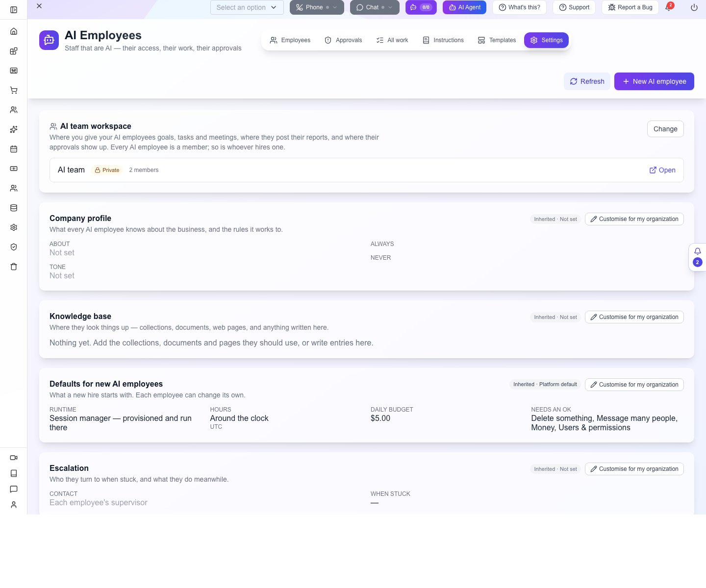Click the purple AI Employees robot logo
The height and width of the screenshot is (588, 706).
[49, 40]
